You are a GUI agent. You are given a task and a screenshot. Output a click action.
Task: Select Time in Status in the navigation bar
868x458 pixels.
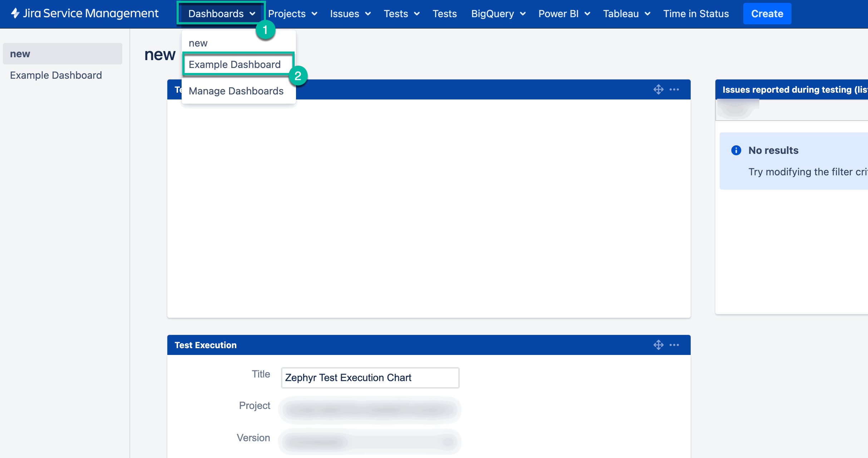[696, 14]
